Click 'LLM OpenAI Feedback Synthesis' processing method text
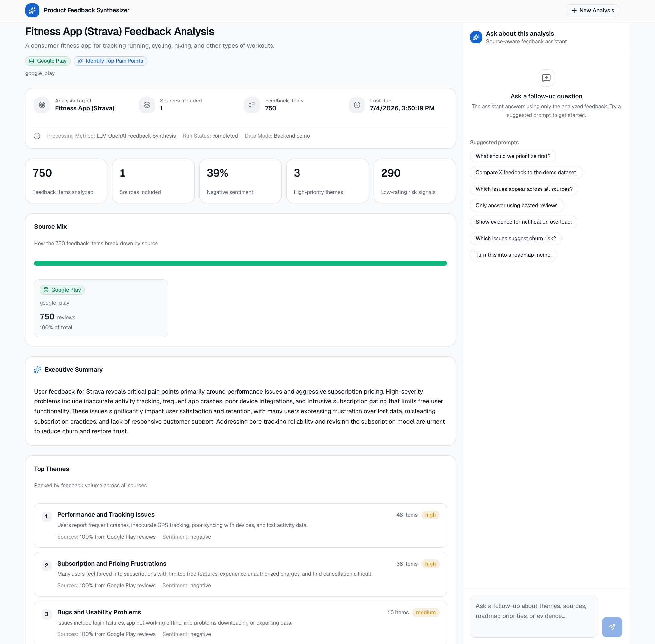The width and height of the screenshot is (655, 644). pos(136,136)
